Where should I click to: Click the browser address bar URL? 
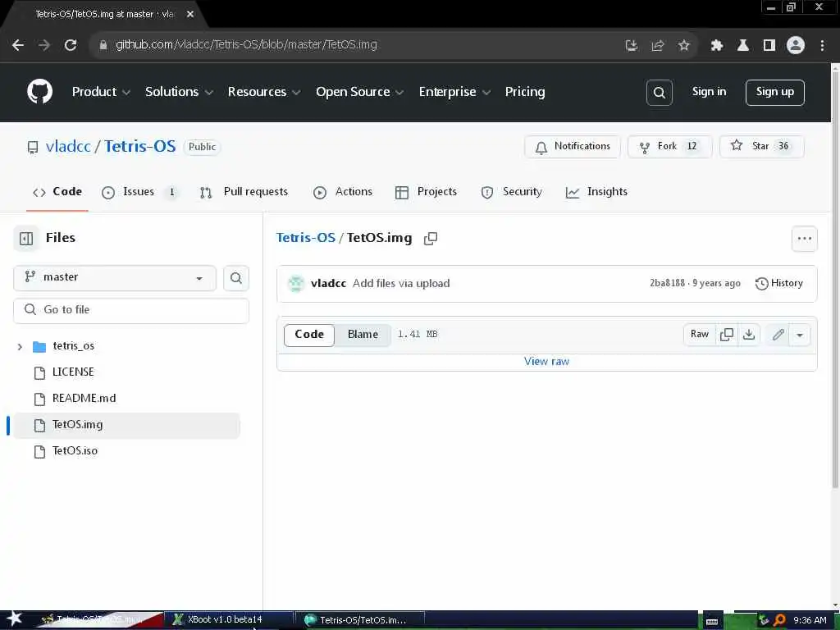[x=246, y=45]
